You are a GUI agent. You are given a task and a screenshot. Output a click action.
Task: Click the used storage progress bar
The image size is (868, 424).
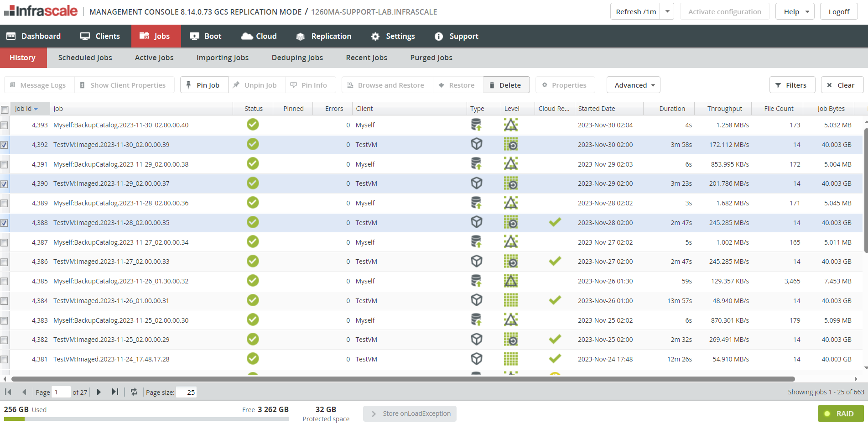(146, 419)
